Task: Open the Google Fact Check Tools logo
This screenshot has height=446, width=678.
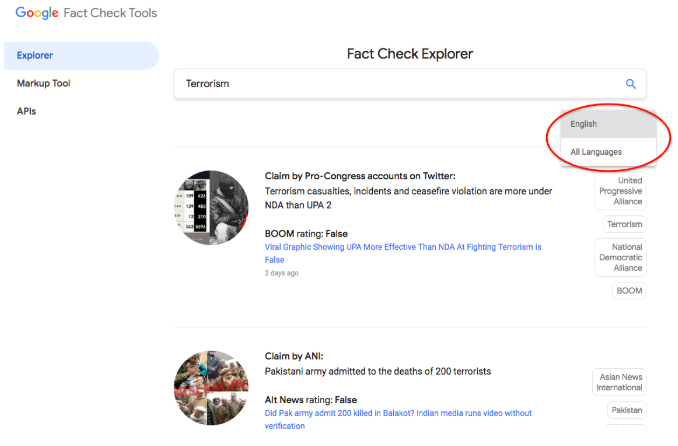Action: click(x=86, y=13)
